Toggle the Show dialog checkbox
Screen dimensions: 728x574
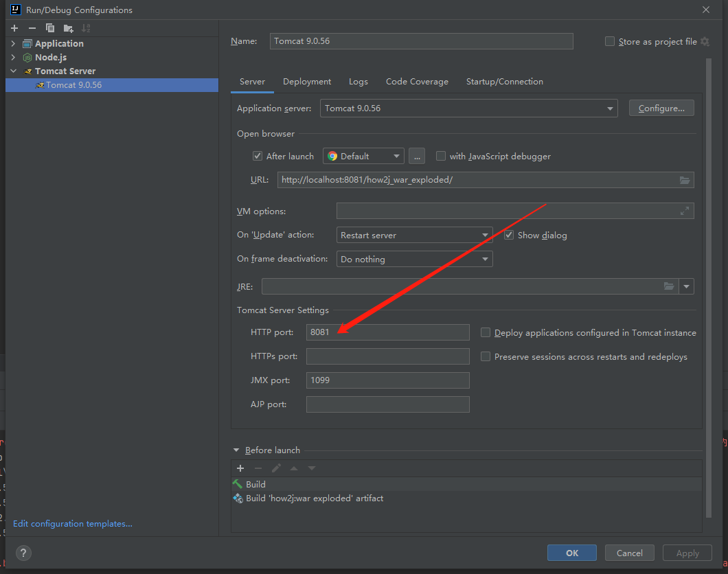tap(509, 235)
